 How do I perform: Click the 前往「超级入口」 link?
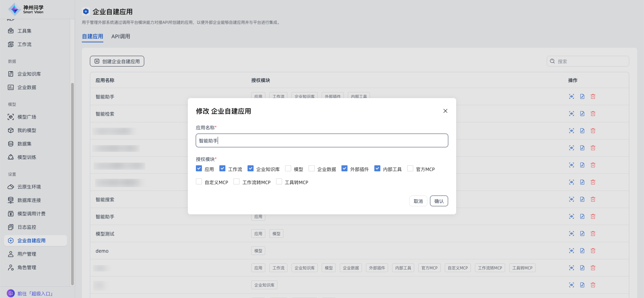(x=35, y=293)
